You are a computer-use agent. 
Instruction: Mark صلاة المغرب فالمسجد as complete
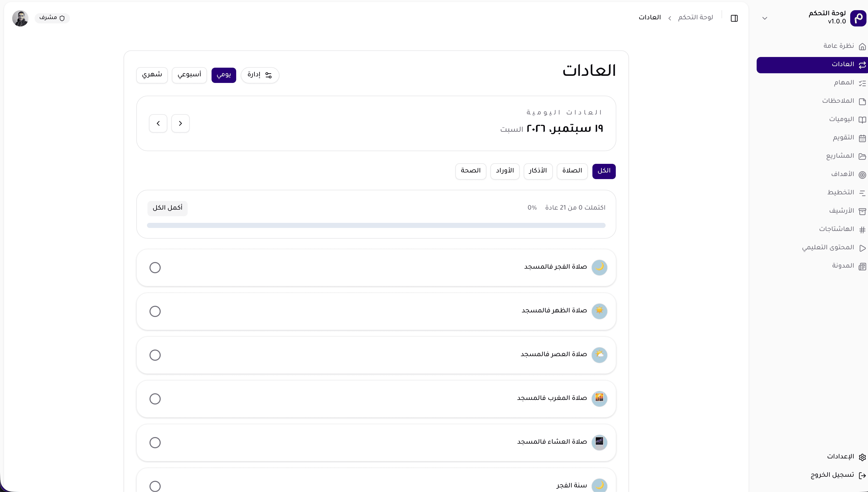pos(155,399)
